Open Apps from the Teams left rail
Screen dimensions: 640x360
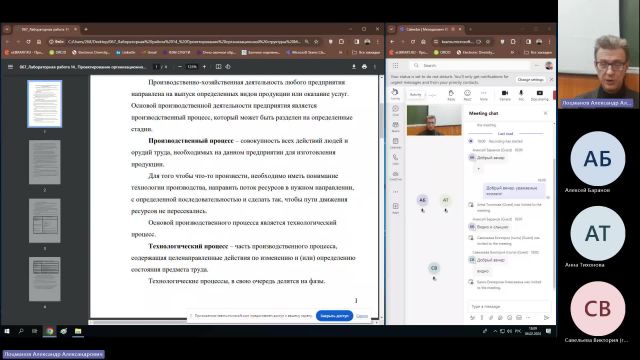coord(396,208)
